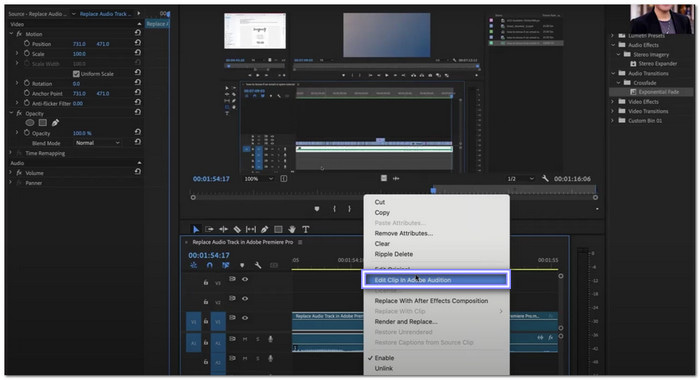This screenshot has height=380, width=700.
Task: Select the Track Select Forward tool
Action: 209,229
